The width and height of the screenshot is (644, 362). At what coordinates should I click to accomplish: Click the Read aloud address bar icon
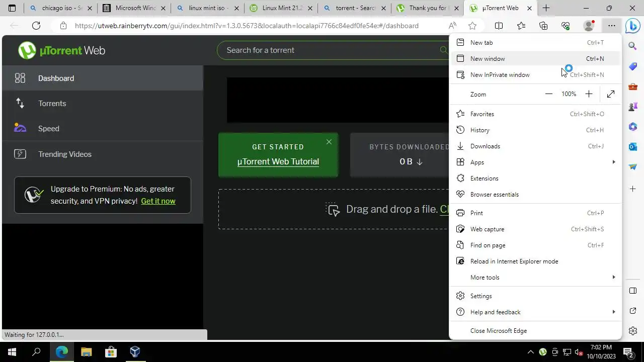click(x=453, y=26)
